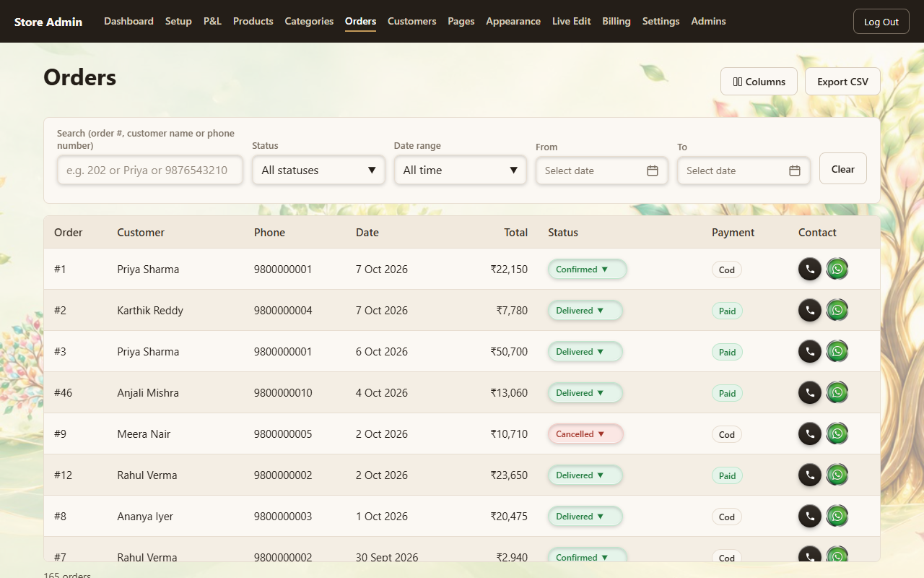Focus the order search field
The width and height of the screenshot is (924, 578).
[150, 171]
